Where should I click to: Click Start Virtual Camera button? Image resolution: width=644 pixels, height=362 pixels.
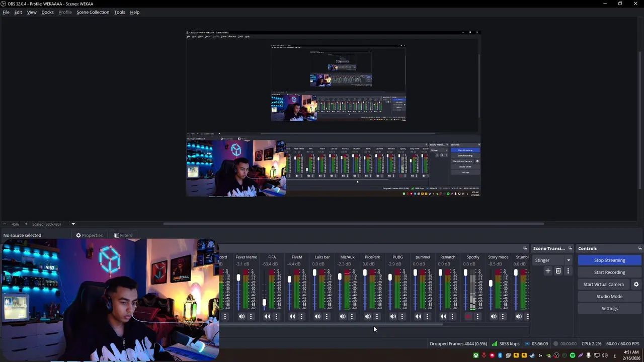(603, 285)
